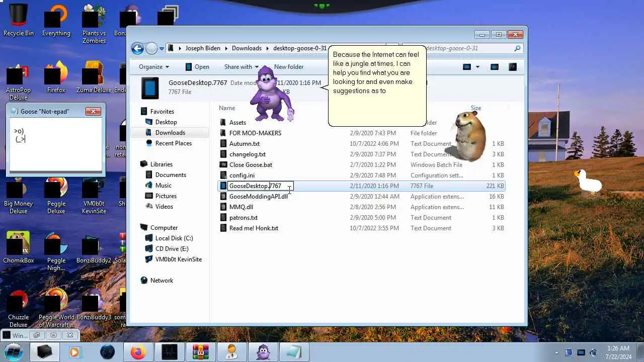Click the Explorer help icon
This screenshot has height=362, width=644.
(x=513, y=67)
